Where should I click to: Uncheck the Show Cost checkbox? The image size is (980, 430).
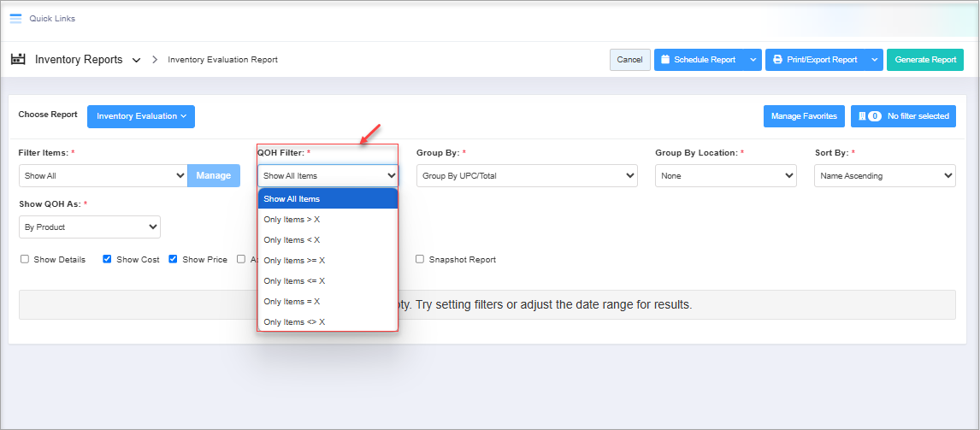pos(108,259)
